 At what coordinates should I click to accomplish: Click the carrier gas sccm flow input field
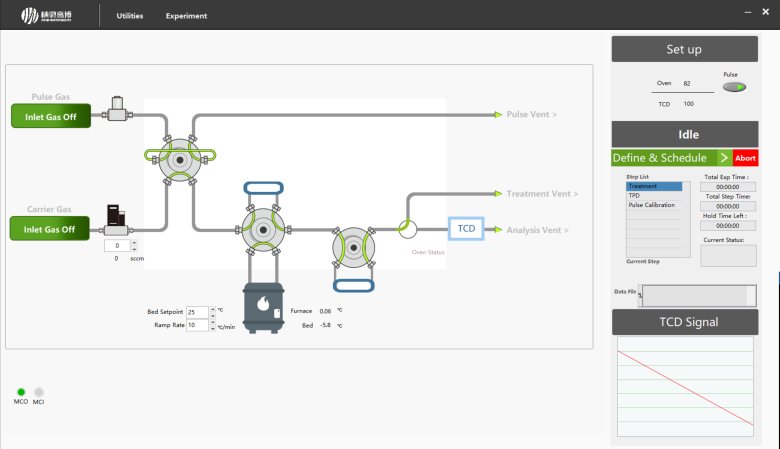(116, 245)
